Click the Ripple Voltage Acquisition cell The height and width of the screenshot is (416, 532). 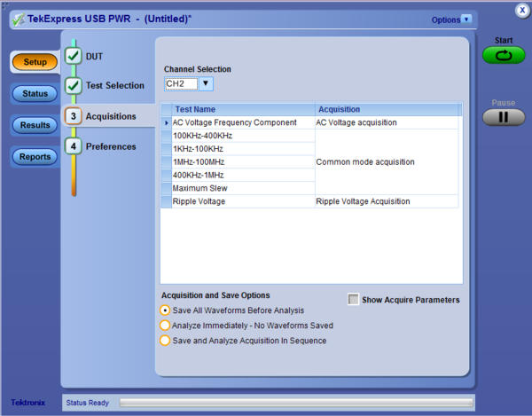[x=387, y=201]
